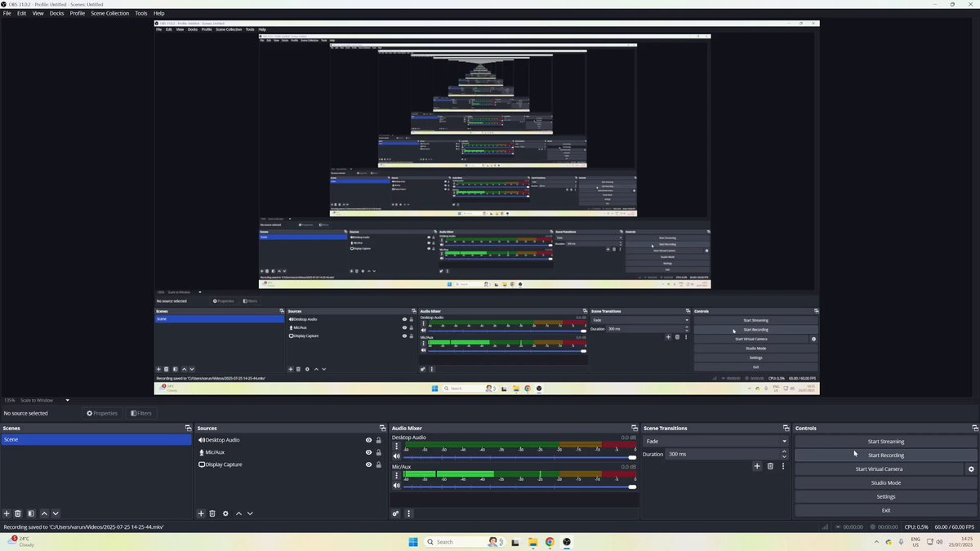Pop out the Audio Mixer dock
Image resolution: width=980 pixels, height=551 pixels.
(635, 428)
